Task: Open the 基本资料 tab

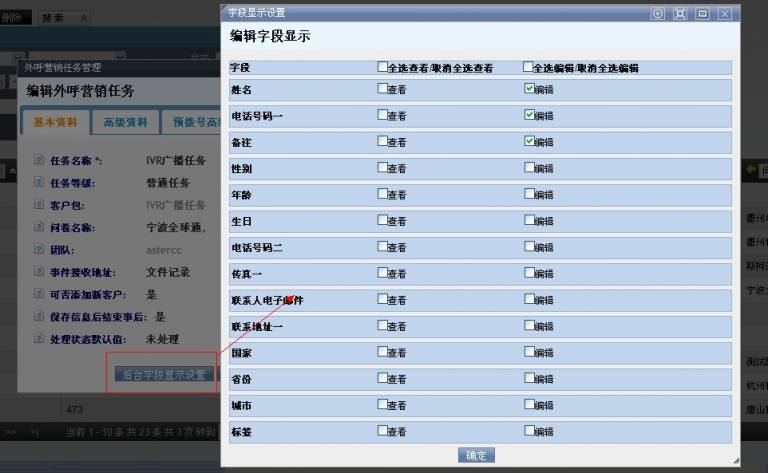Action: tap(55, 122)
